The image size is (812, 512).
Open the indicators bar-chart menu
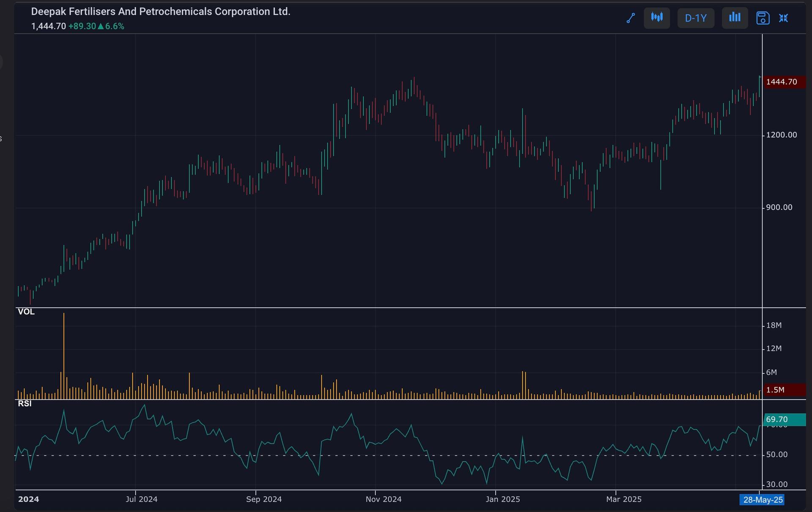735,18
